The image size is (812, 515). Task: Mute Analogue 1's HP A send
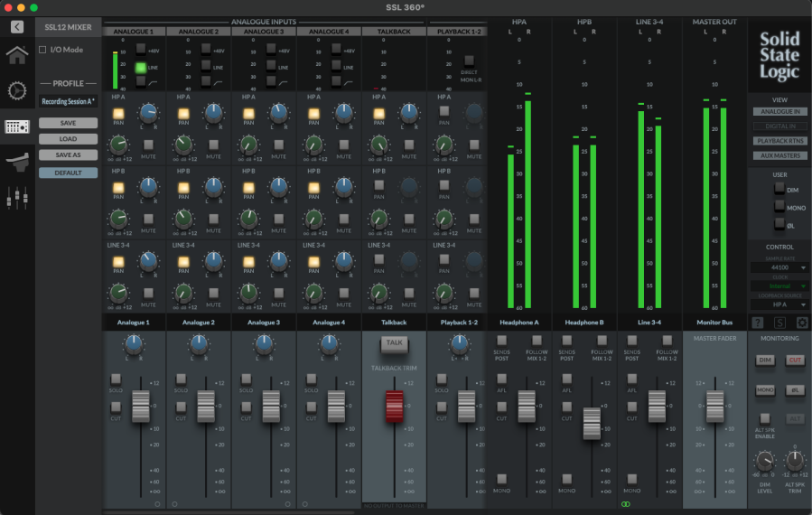149,145
